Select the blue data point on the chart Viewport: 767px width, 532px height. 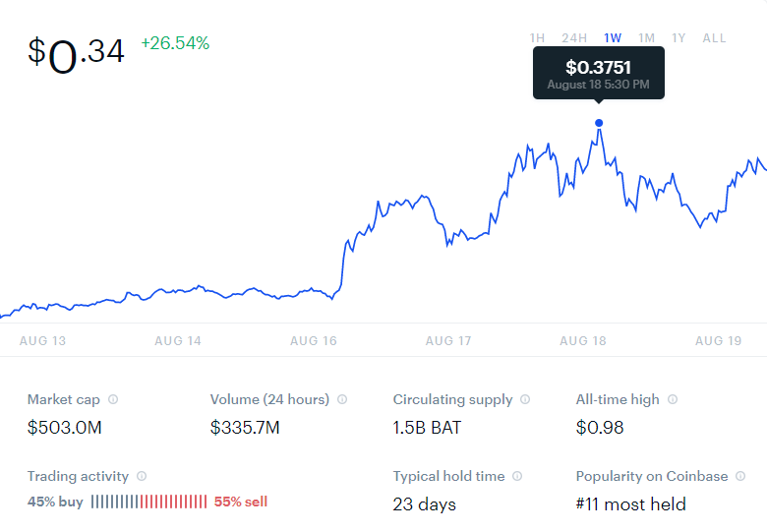[x=599, y=123]
